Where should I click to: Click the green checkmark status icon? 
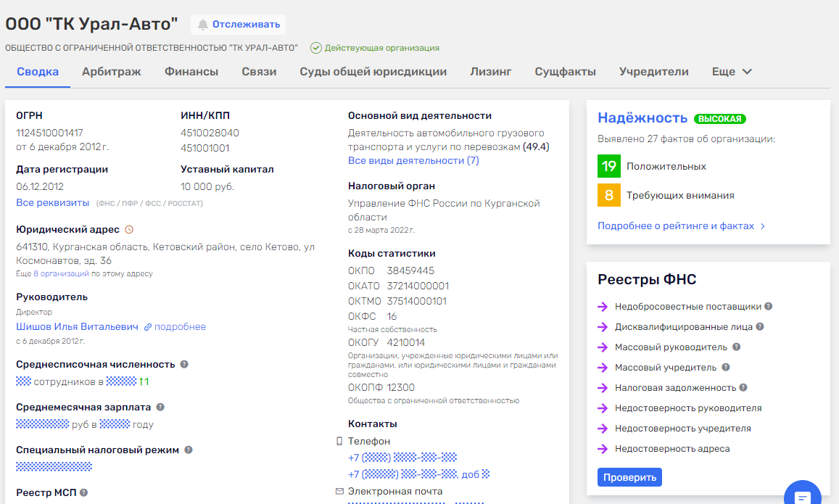coord(315,48)
